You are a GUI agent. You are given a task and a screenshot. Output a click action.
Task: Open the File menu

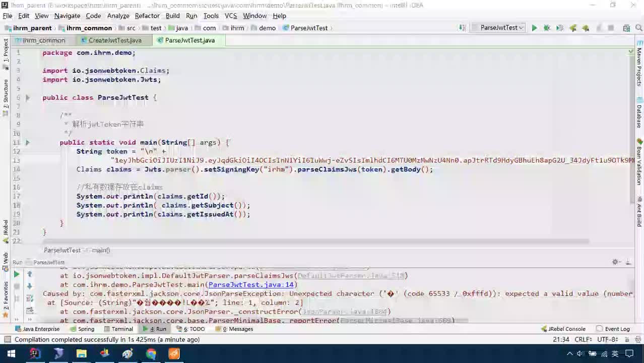[x=8, y=16]
